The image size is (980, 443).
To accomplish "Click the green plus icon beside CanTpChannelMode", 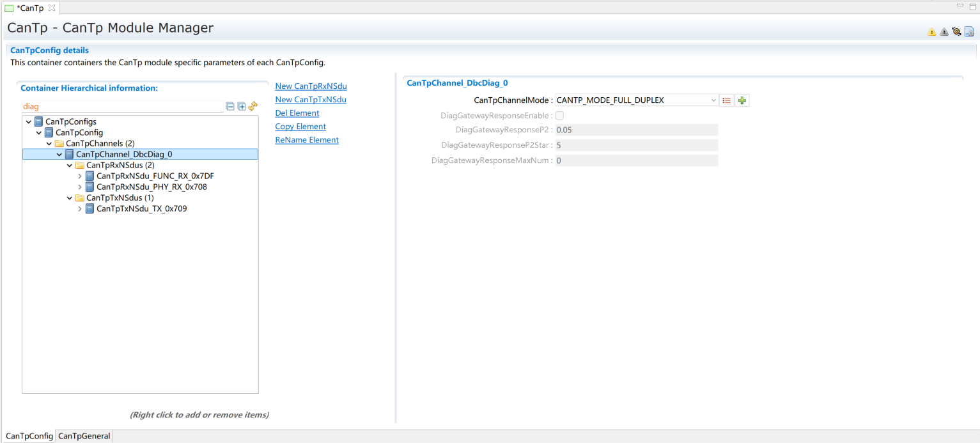I will (x=742, y=100).
